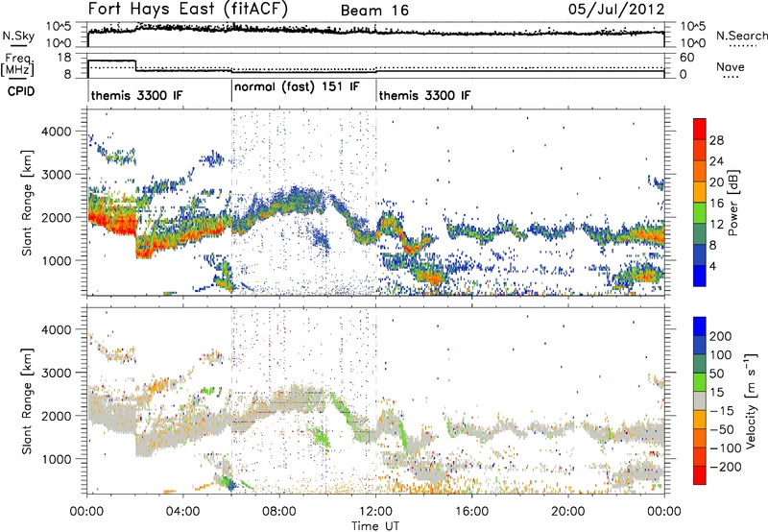The height and width of the screenshot is (532, 768).
Task: Click the '-200' tick on the velocity colorbar
Action: click(x=726, y=467)
